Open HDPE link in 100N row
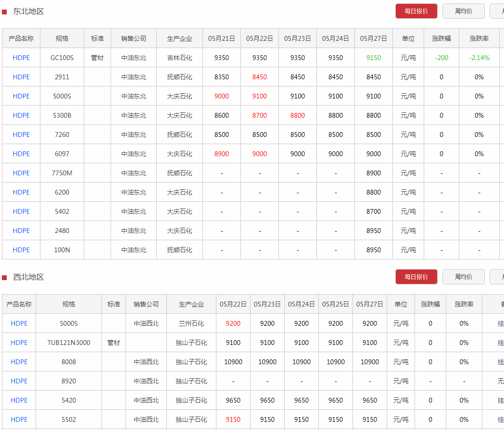 click(x=21, y=250)
